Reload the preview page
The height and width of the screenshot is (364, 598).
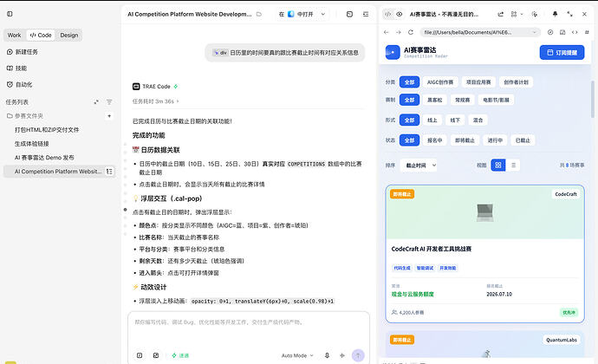(410, 32)
